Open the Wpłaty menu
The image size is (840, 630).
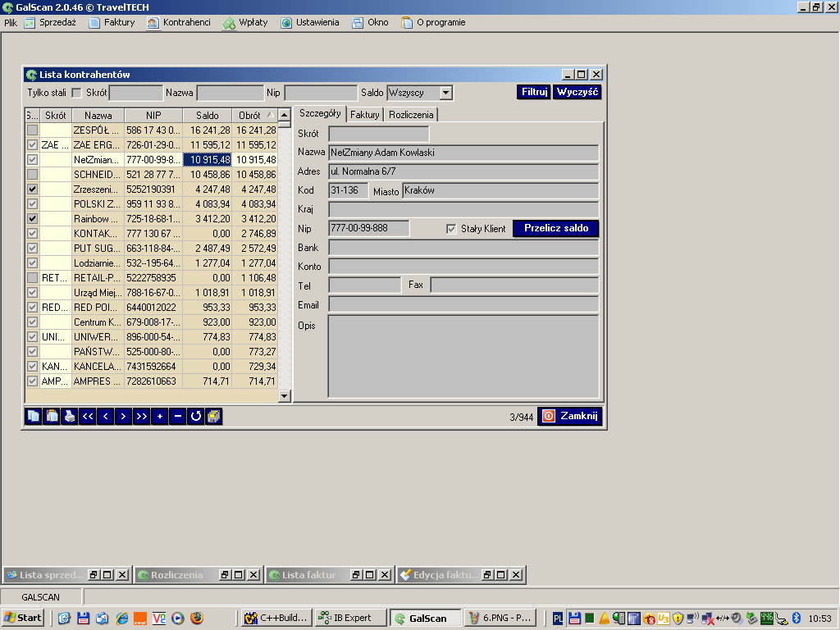(x=245, y=22)
